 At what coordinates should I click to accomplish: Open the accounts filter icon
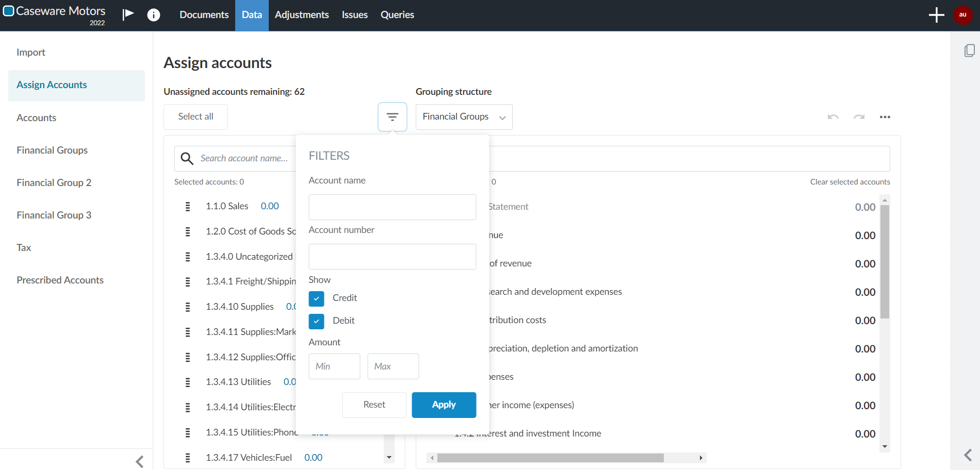pyautogui.click(x=392, y=116)
